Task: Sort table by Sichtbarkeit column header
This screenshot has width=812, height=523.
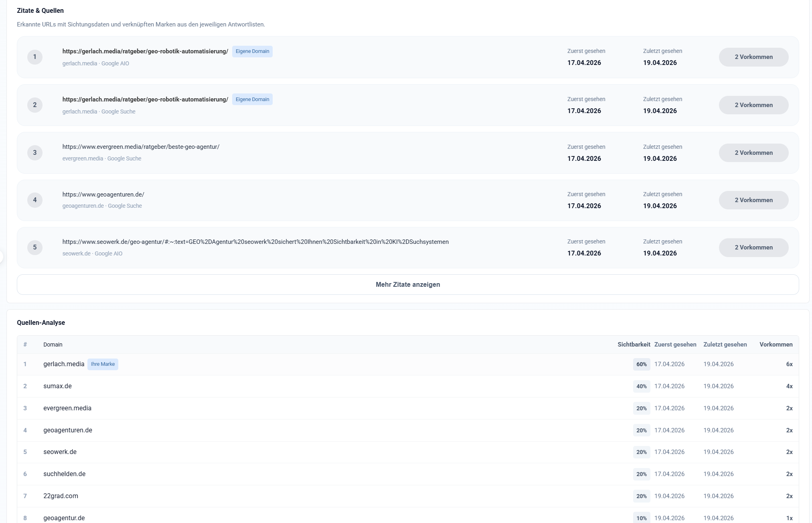Action: coord(633,345)
